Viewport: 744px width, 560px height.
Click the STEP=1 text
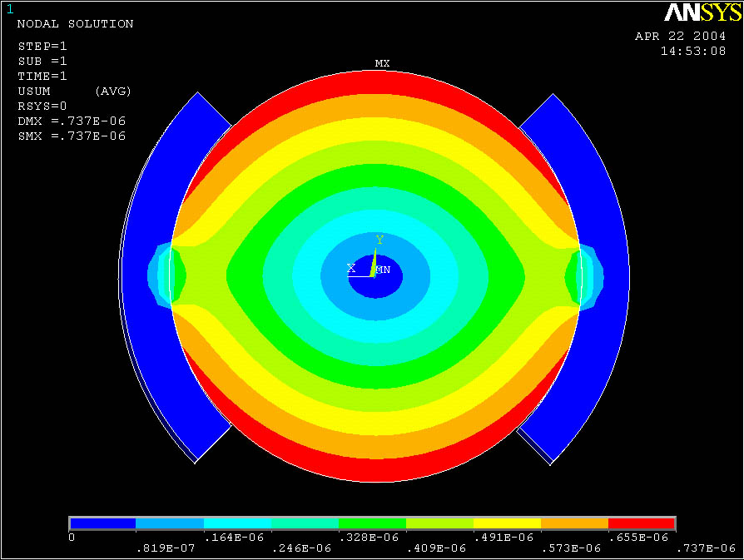[42, 46]
